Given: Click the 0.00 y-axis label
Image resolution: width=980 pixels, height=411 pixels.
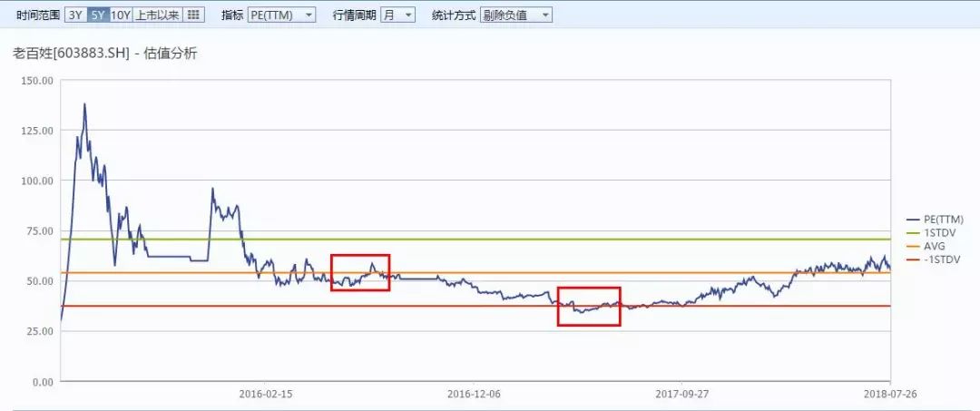Looking at the screenshot, I should (x=42, y=381).
